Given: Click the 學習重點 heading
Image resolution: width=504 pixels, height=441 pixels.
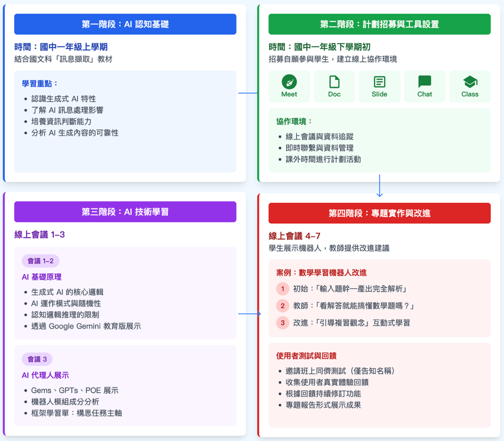Looking at the screenshot, I should tap(40, 84).
